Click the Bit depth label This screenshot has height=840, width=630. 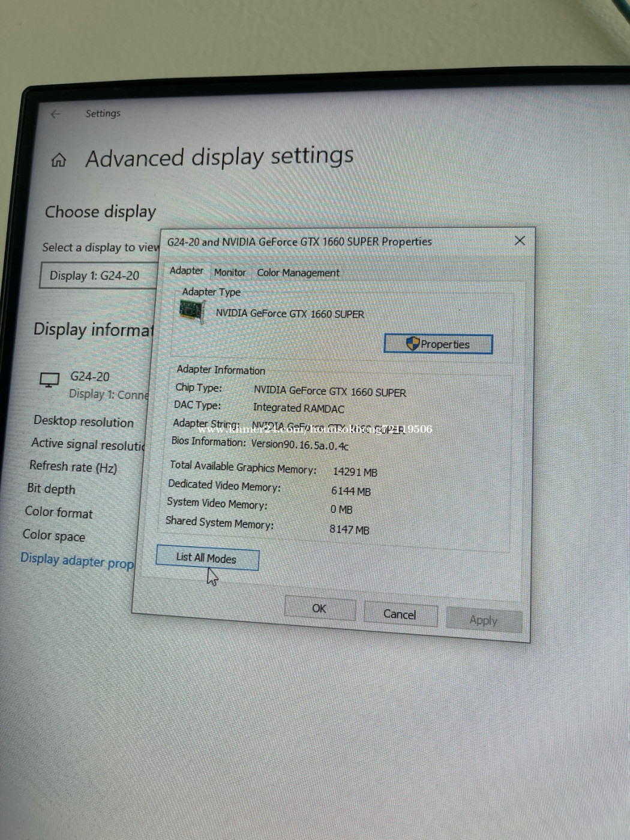51,489
